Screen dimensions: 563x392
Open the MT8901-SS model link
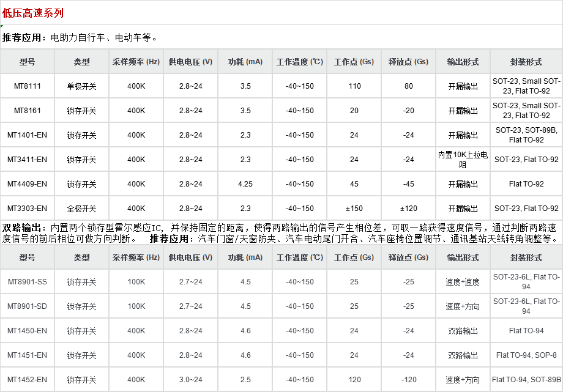click(27, 282)
